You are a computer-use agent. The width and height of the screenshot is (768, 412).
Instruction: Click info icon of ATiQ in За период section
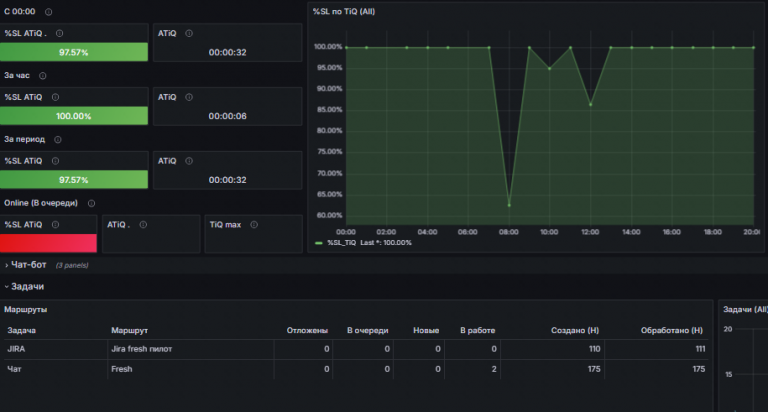(x=189, y=161)
